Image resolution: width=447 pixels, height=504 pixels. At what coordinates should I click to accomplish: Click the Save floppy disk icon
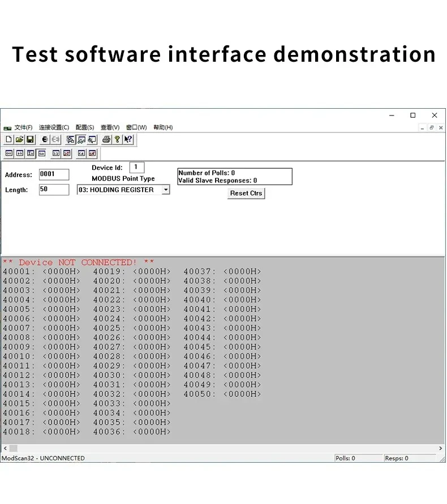[30, 139]
